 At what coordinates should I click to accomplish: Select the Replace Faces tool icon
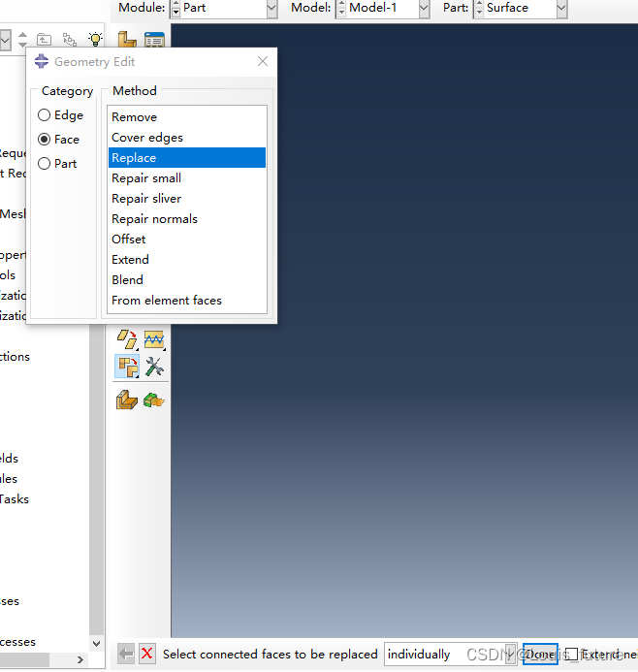click(x=127, y=367)
